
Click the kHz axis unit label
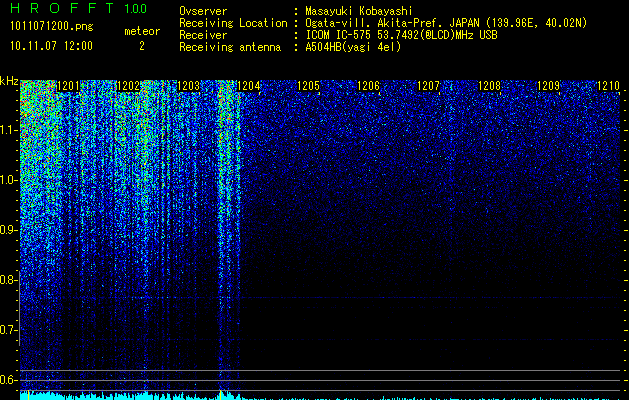coord(9,81)
